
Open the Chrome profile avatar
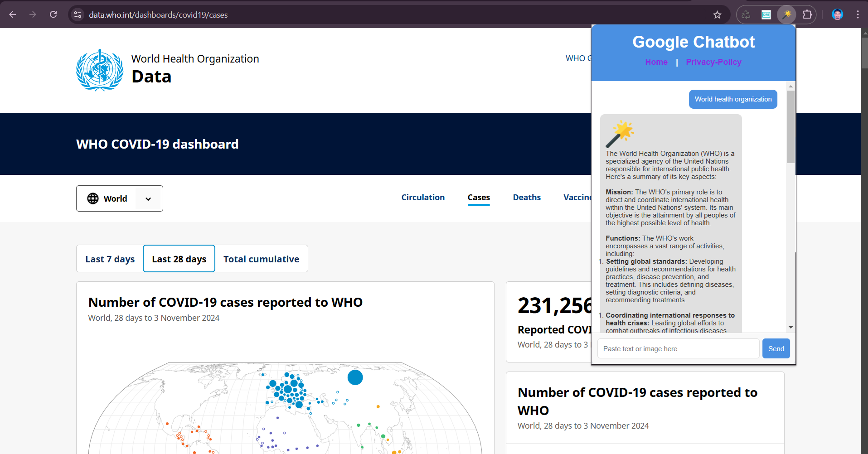click(837, 14)
